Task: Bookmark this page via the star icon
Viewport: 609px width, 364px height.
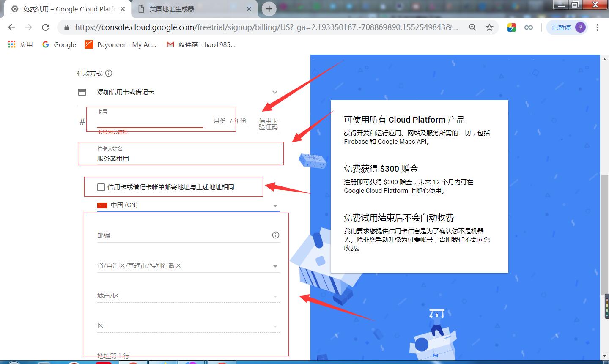Action: click(x=489, y=27)
